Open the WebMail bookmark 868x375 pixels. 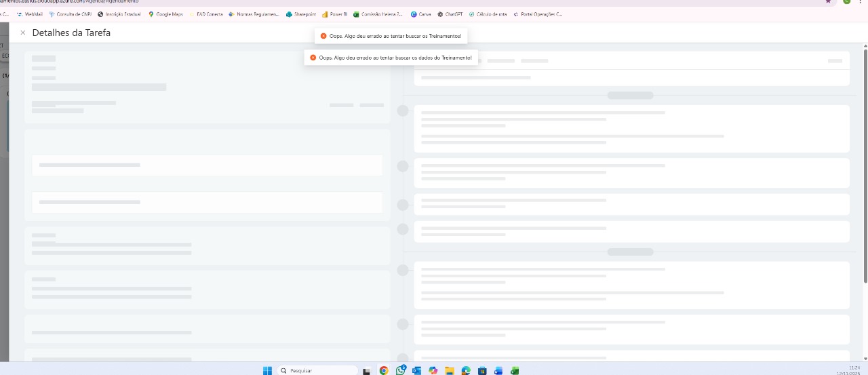pos(30,14)
